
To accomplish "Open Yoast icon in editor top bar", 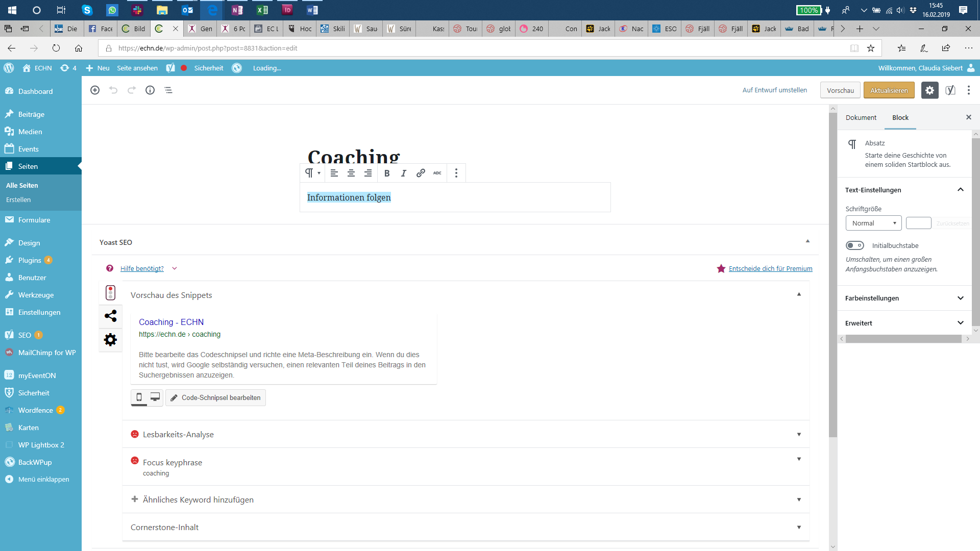I will (950, 90).
